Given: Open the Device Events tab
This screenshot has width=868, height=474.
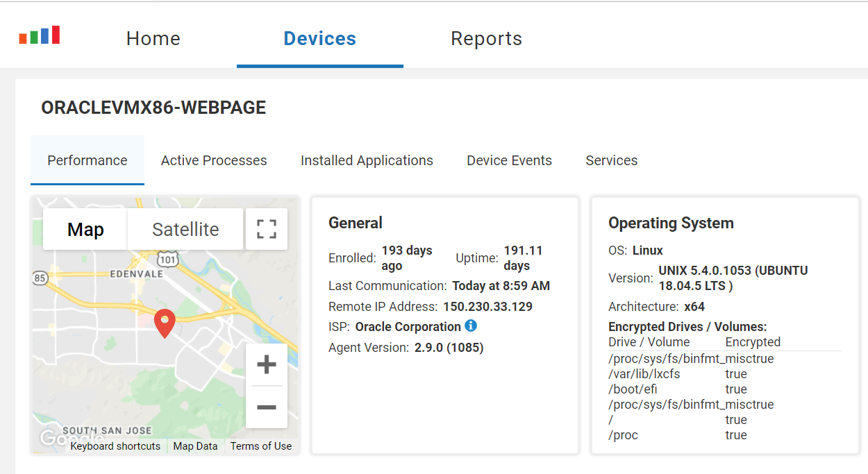Looking at the screenshot, I should click(x=510, y=160).
